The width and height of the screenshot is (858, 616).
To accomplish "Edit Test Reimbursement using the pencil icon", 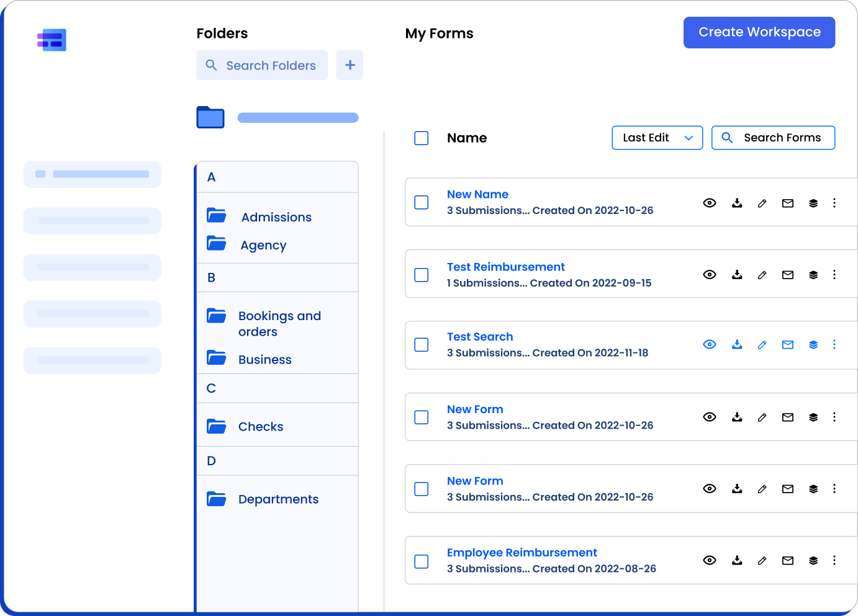I will (762, 275).
